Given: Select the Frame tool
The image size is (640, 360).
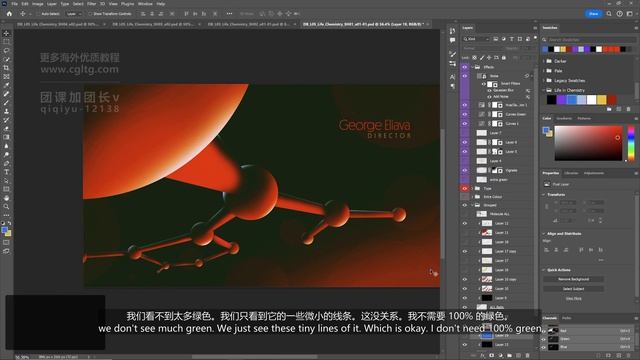Looking at the screenshot, I should (6, 76).
